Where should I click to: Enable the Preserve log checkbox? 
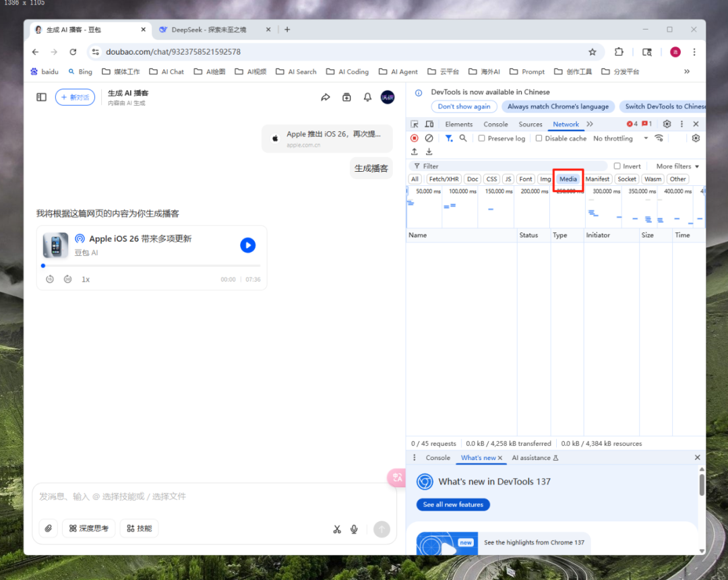[x=481, y=138]
